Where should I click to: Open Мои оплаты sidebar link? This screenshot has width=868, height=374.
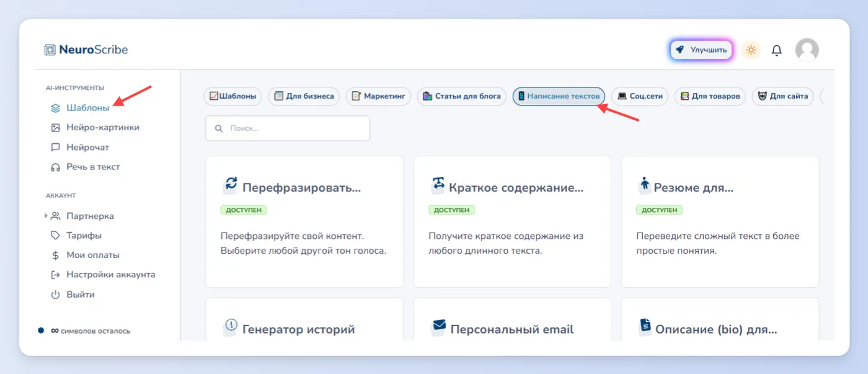coord(93,255)
